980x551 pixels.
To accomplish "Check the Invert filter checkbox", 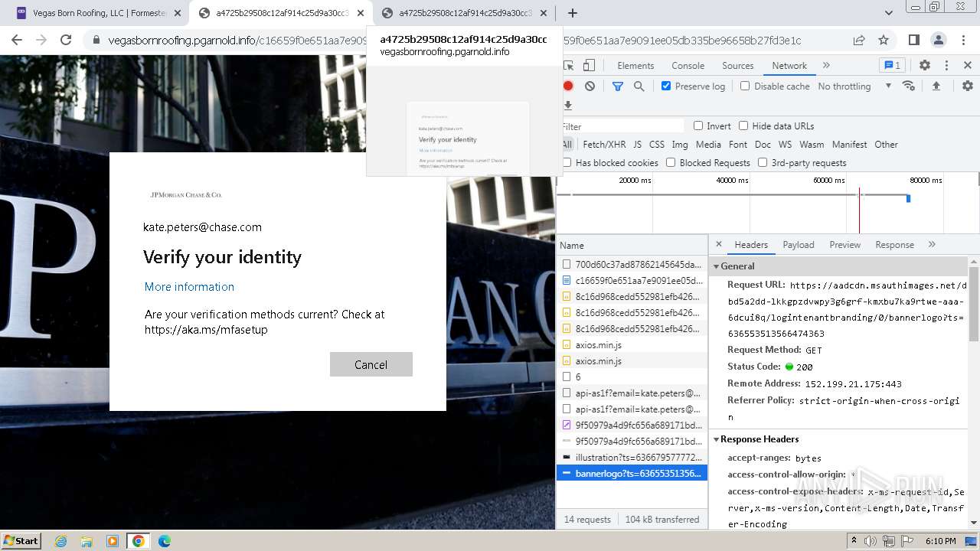I will click(698, 126).
